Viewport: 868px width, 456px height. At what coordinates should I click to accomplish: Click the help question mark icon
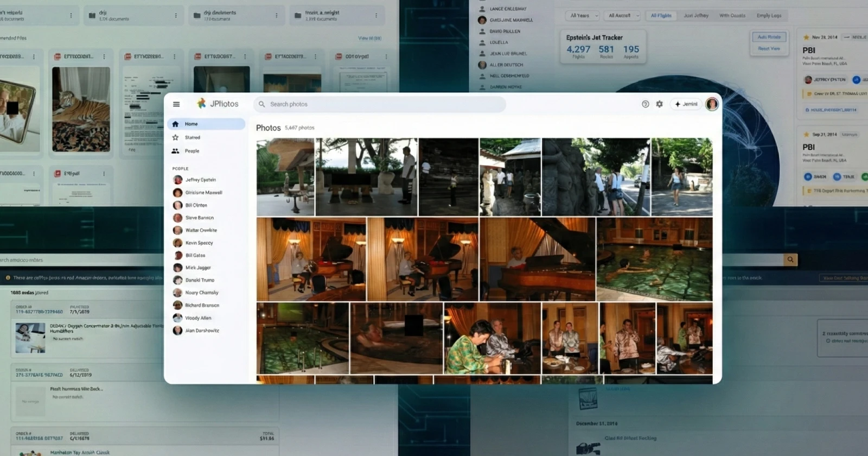(x=645, y=104)
